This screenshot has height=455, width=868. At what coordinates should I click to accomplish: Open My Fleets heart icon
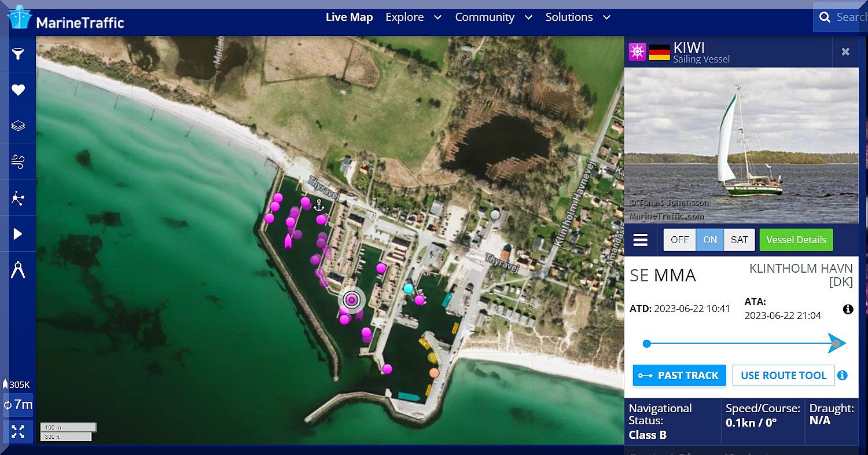click(x=18, y=90)
